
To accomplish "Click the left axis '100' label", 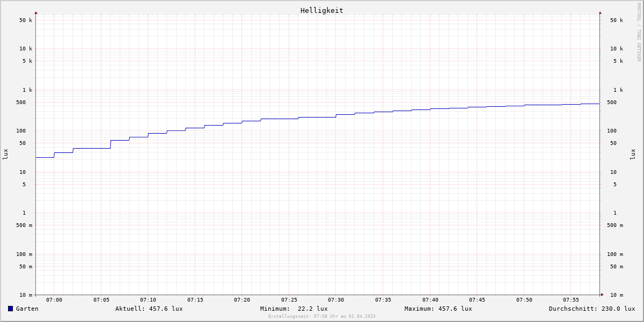I will 21,131.
